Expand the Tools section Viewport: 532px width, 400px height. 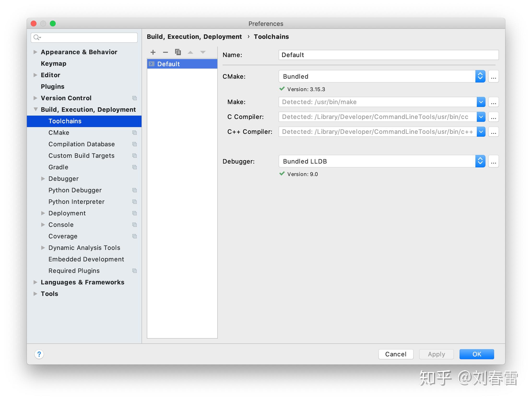(x=35, y=294)
